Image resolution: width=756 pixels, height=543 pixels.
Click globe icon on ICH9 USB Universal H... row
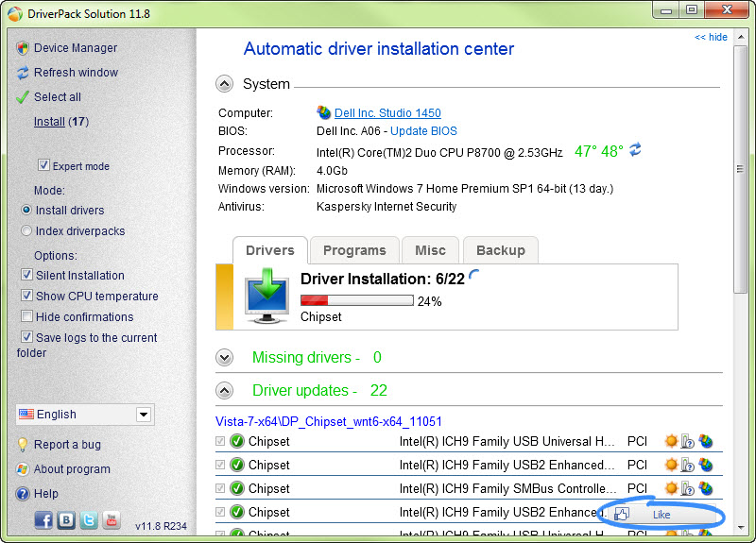pos(706,441)
